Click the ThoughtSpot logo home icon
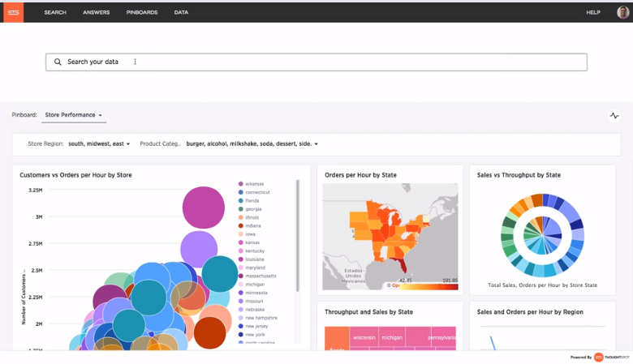 [x=13, y=12]
